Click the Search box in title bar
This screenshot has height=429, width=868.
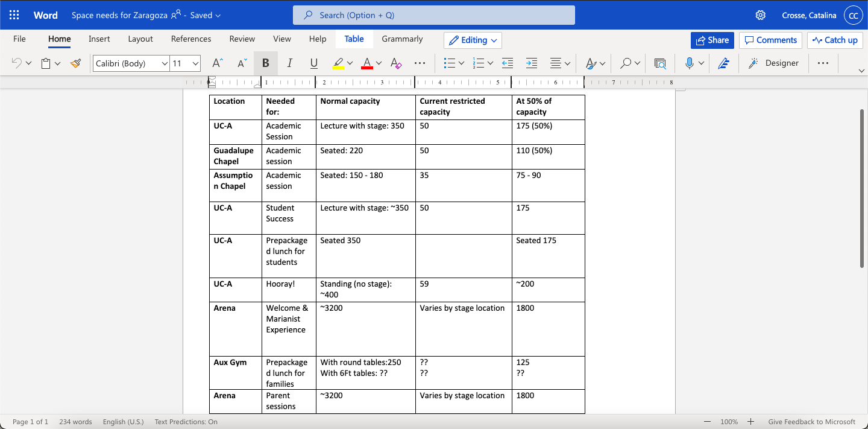[x=433, y=15]
